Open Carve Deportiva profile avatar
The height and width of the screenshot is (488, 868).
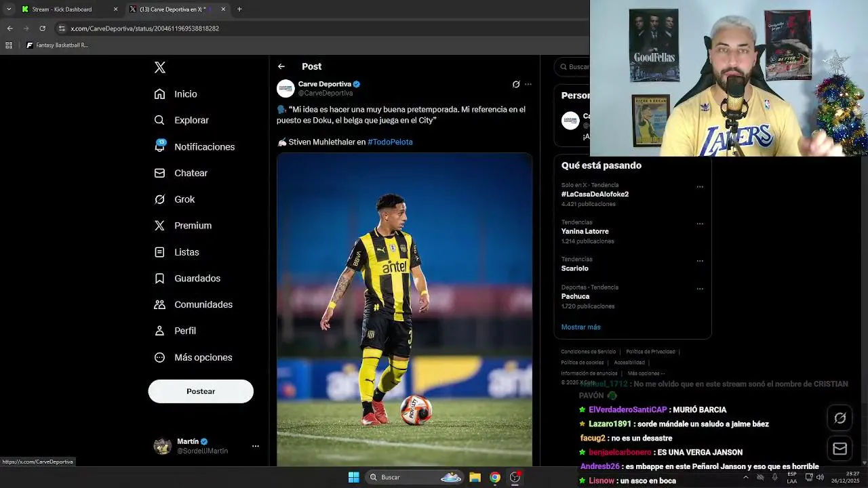285,88
